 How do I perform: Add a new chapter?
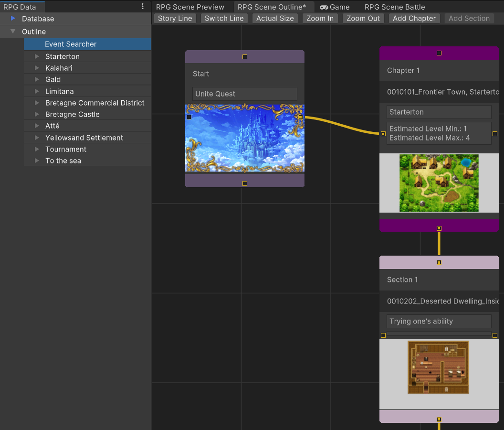click(x=414, y=19)
